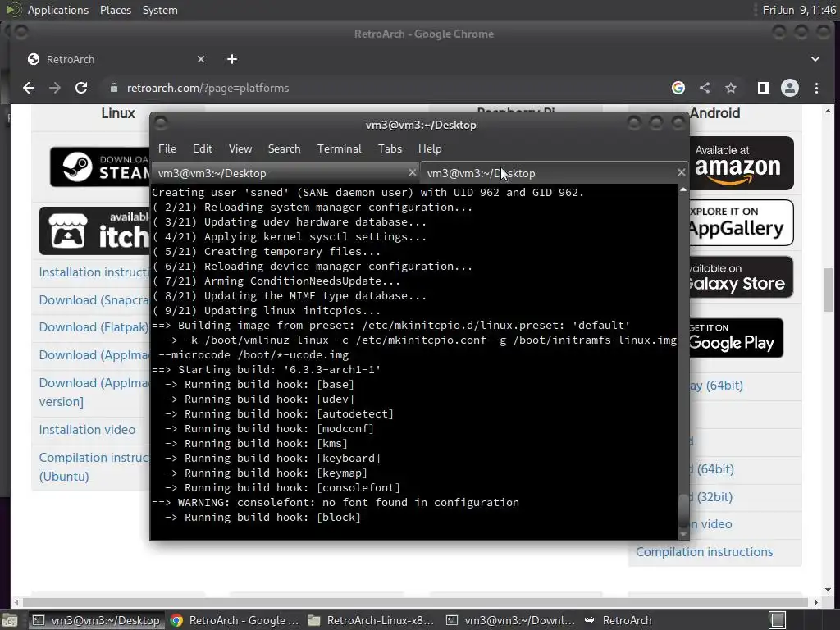Open the System menu

pyautogui.click(x=160, y=10)
